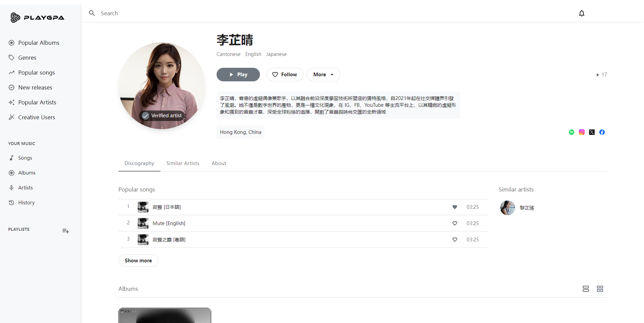Open song title 寂聲 [日本語]

pyautogui.click(x=166, y=207)
